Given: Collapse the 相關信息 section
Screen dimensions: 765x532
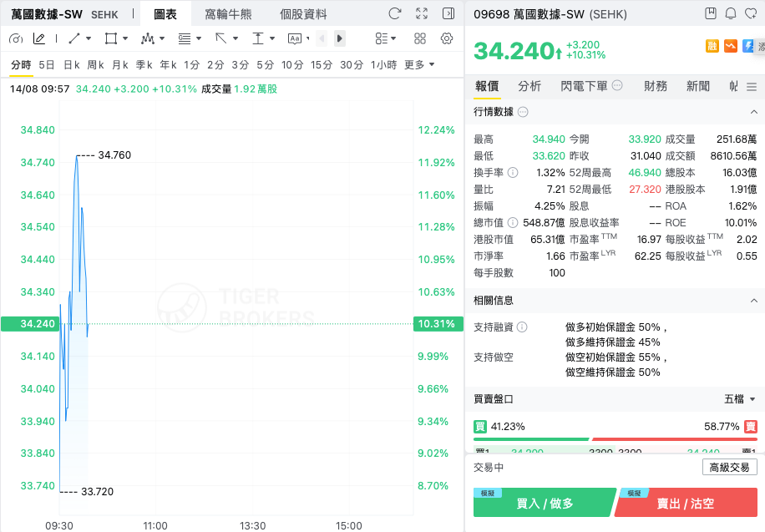Looking at the screenshot, I should (x=754, y=300).
